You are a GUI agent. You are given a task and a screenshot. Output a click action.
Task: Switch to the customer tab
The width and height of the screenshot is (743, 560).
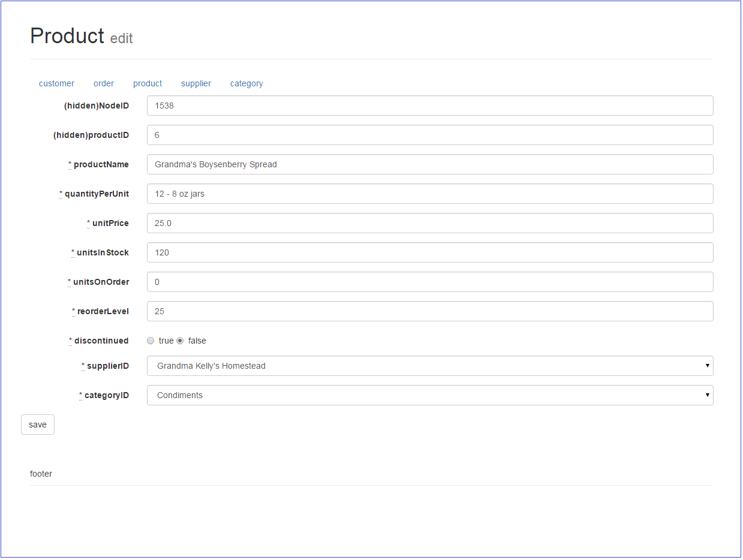coord(56,83)
